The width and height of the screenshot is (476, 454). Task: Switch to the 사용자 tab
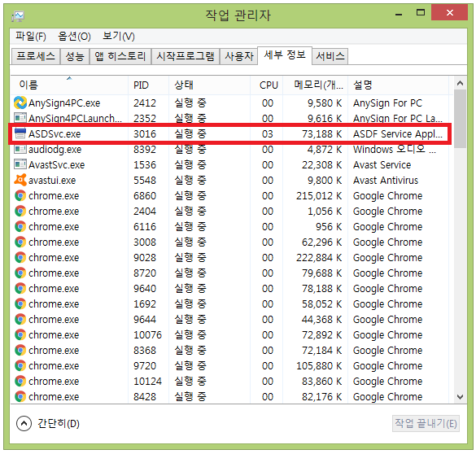point(239,56)
